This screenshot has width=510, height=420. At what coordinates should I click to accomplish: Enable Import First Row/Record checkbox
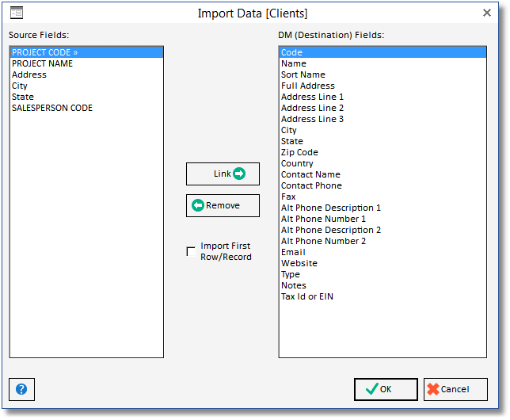pyautogui.click(x=191, y=251)
